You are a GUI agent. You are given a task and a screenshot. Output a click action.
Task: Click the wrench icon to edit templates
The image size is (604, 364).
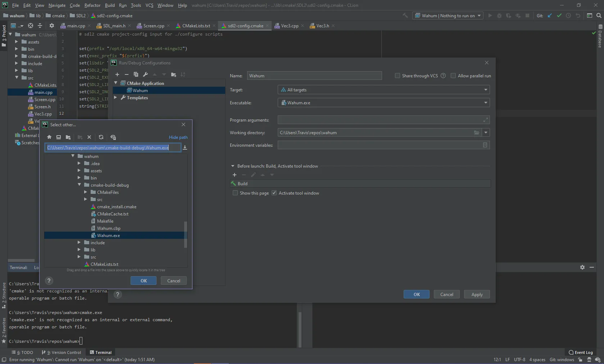click(145, 74)
